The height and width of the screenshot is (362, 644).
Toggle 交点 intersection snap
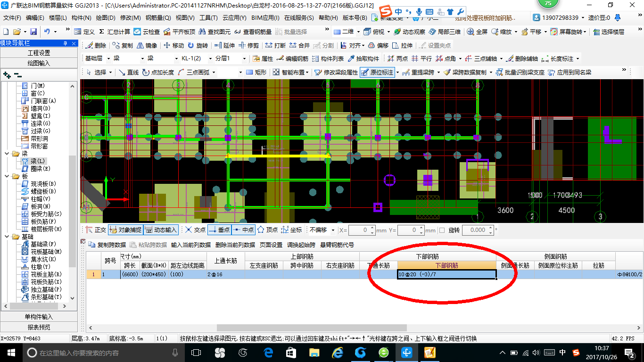195,230
